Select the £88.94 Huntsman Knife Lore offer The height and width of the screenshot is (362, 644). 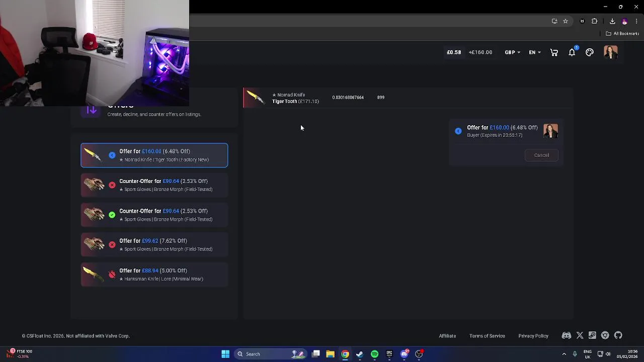[x=154, y=275]
